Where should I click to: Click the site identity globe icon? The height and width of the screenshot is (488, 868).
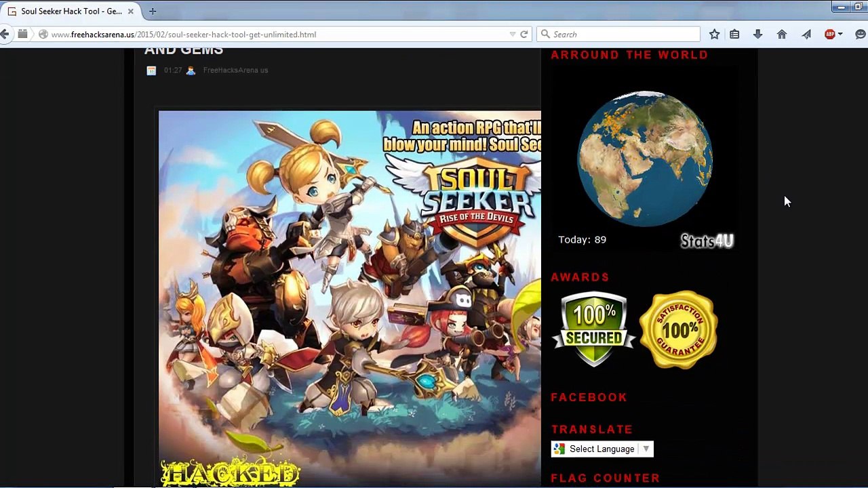point(43,35)
